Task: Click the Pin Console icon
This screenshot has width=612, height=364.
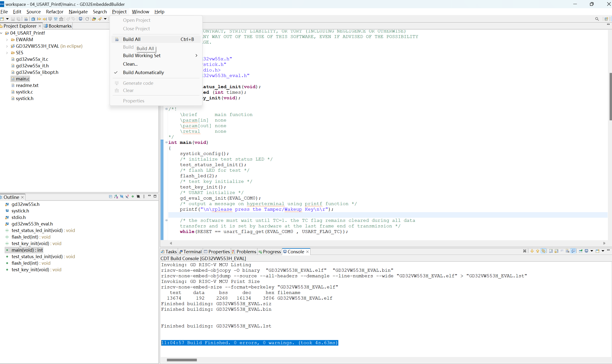Action: click(x=581, y=251)
